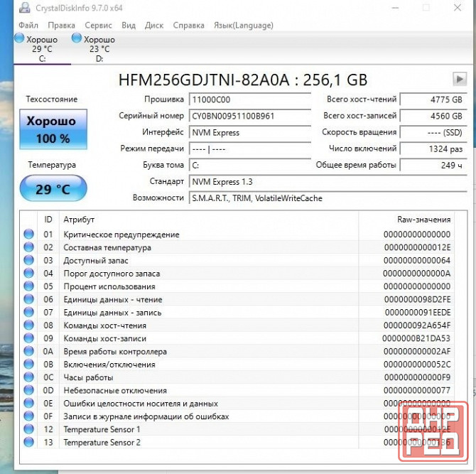
Task: Click the Буква тома field C:
Action: click(x=250, y=165)
